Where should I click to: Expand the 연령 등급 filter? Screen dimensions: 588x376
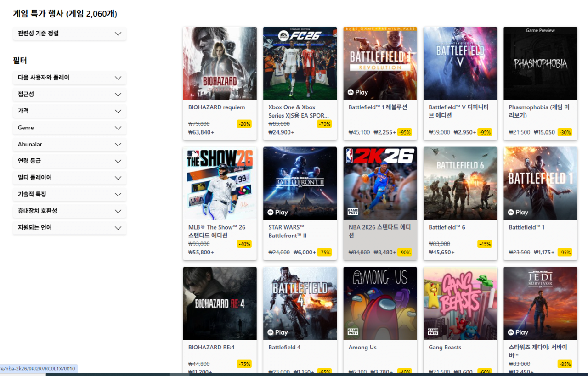tap(70, 161)
